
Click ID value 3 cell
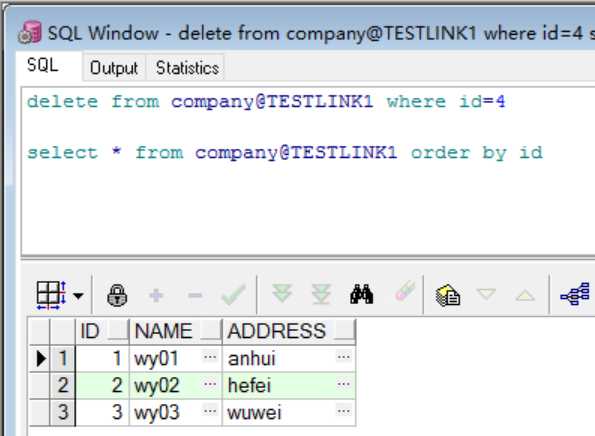tap(102, 412)
